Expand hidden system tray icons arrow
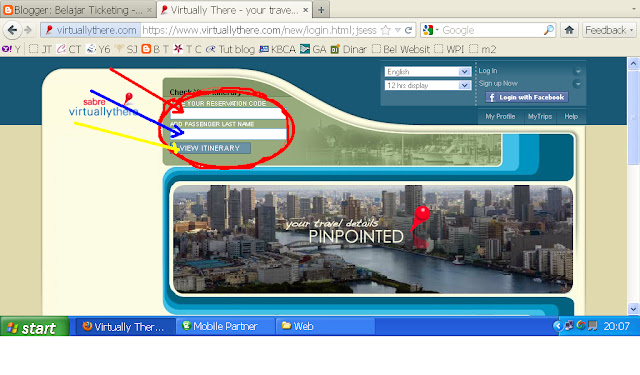 [x=557, y=326]
